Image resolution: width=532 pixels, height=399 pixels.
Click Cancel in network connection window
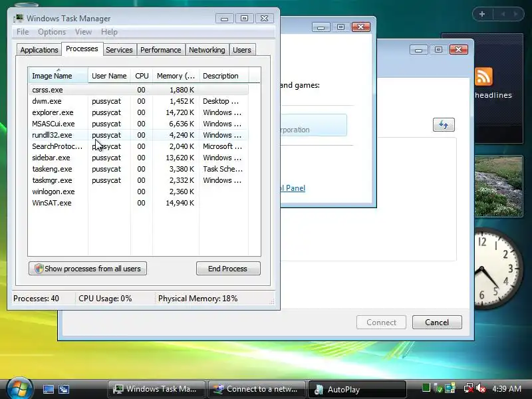pos(437,322)
